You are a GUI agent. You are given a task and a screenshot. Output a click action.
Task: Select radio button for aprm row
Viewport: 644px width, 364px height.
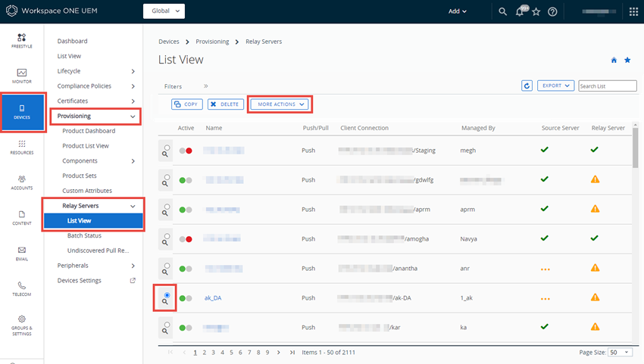(167, 207)
